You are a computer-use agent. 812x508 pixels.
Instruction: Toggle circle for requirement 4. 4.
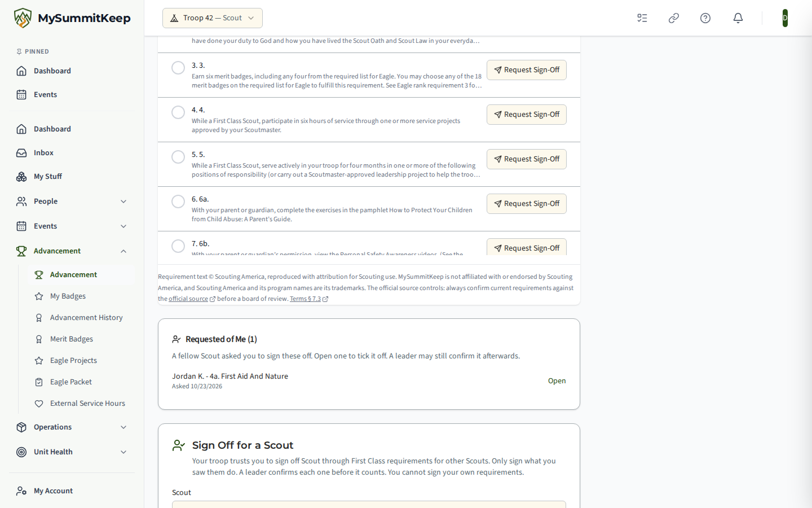tap(178, 112)
